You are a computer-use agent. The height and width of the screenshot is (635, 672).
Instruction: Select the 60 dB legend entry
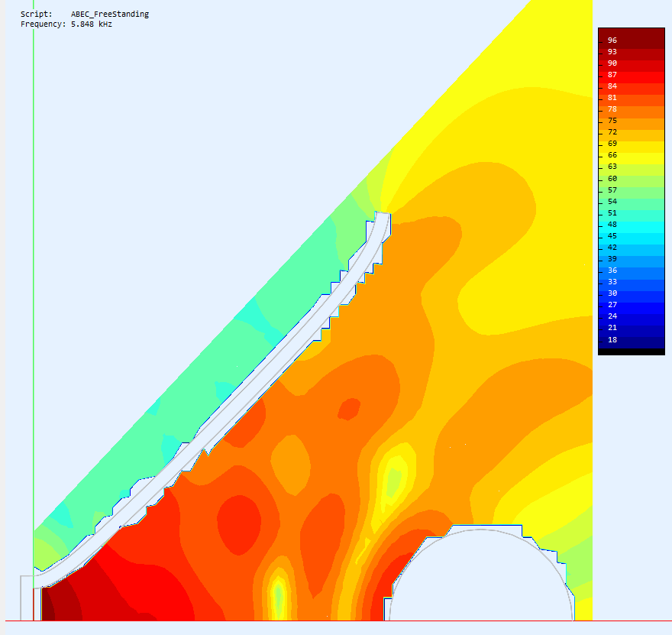click(x=612, y=179)
